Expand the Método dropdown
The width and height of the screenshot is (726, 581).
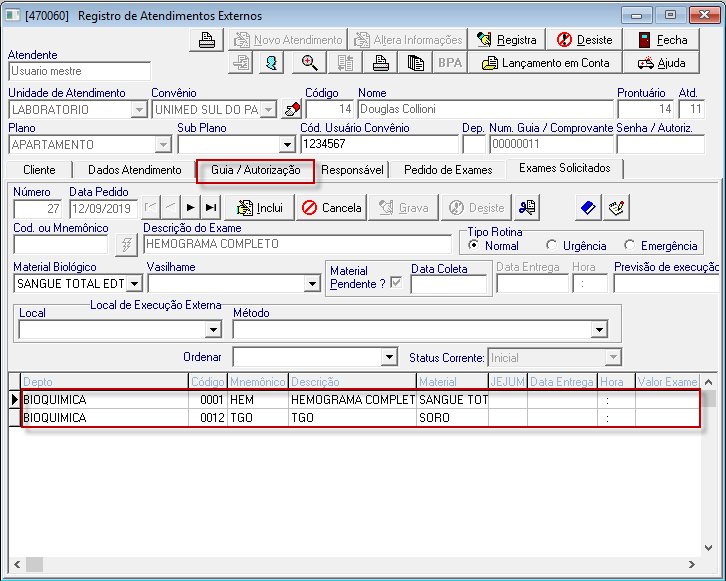[x=600, y=330]
